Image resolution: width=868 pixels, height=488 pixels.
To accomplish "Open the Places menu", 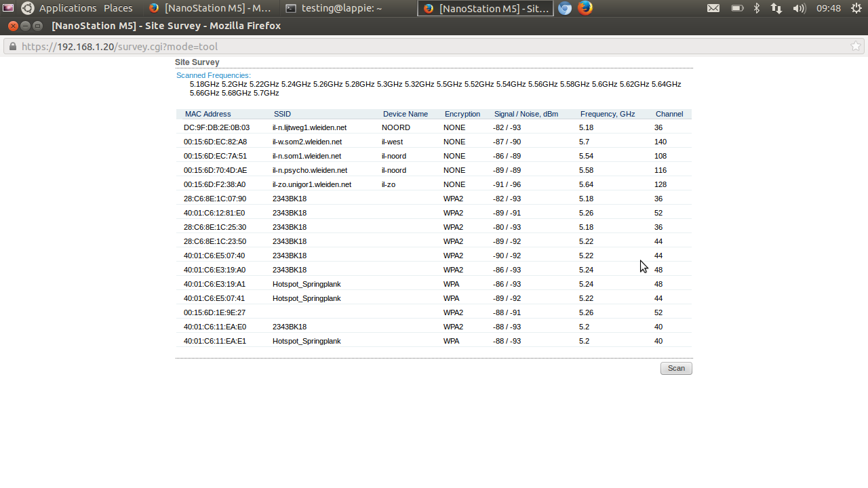I will 118,8.
